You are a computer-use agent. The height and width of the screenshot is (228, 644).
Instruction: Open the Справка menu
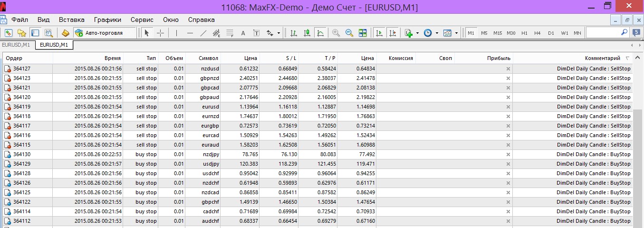[x=201, y=20]
